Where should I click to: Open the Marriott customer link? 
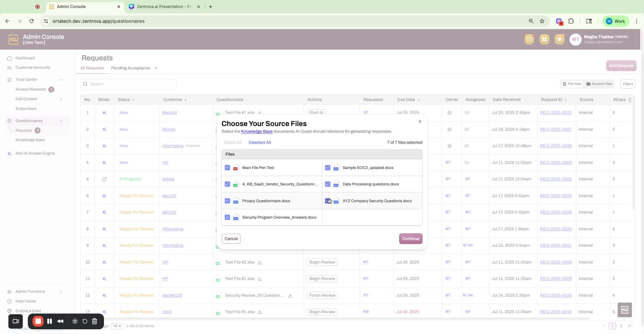tap(169, 113)
